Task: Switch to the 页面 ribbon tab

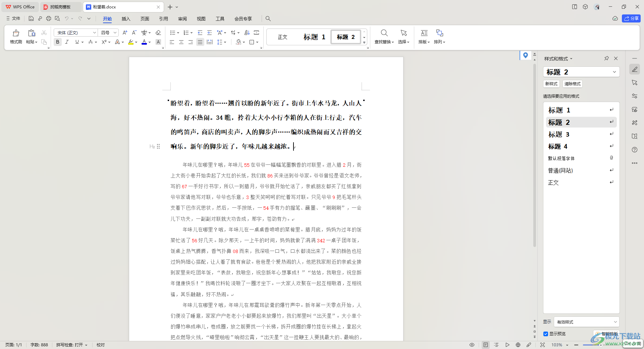Action: click(x=145, y=19)
